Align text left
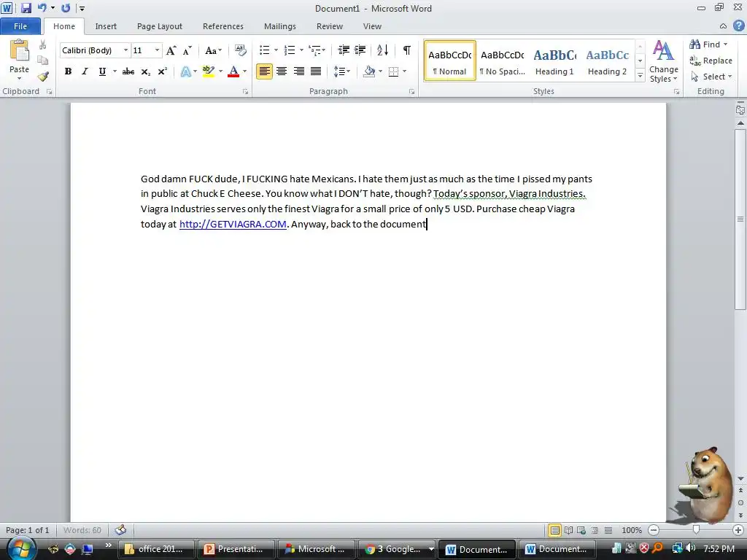The width and height of the screenshot is (747, 560). pyautogui.click(x=264, y=71)
